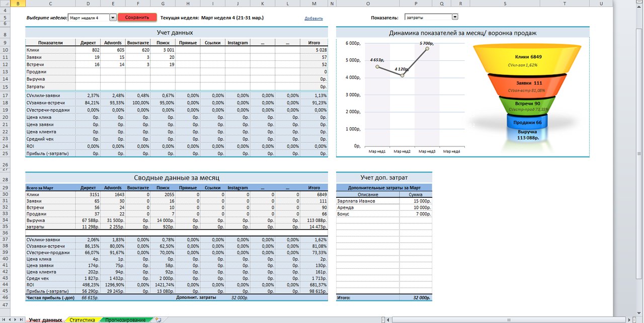Switch to the Статистика sheet tab
The width and height of the screenshot is (644, 323).
click(83, 320)
